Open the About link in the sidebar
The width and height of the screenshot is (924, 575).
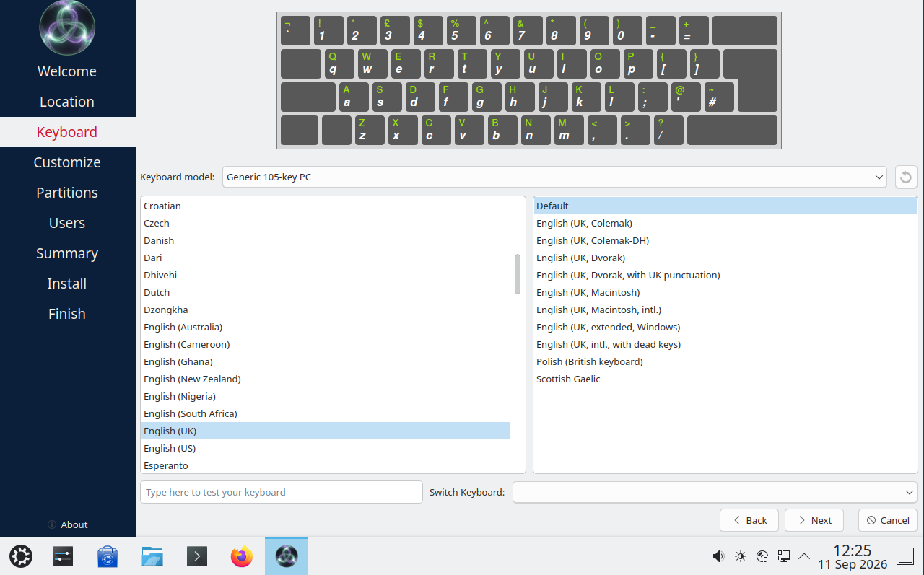tap(67, 524)
